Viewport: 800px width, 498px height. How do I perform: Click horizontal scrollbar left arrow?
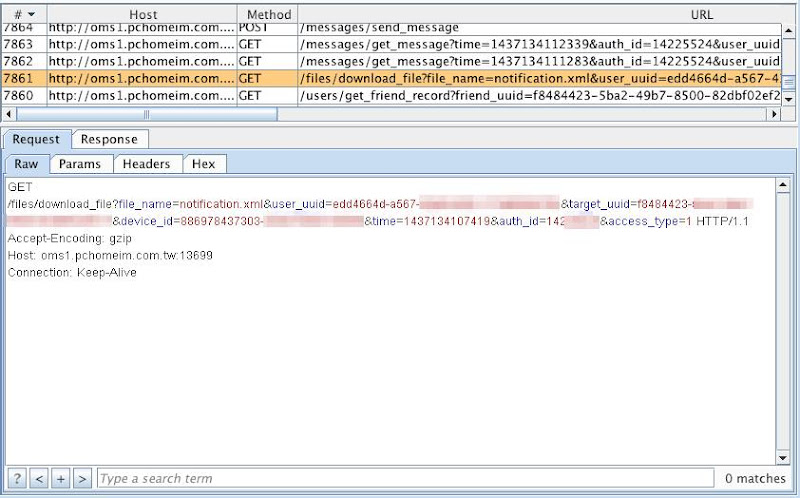[9, 114]
